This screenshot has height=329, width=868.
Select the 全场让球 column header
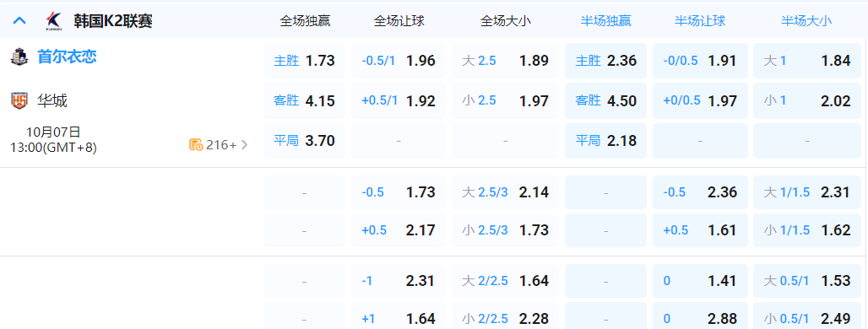coord(399,22)
